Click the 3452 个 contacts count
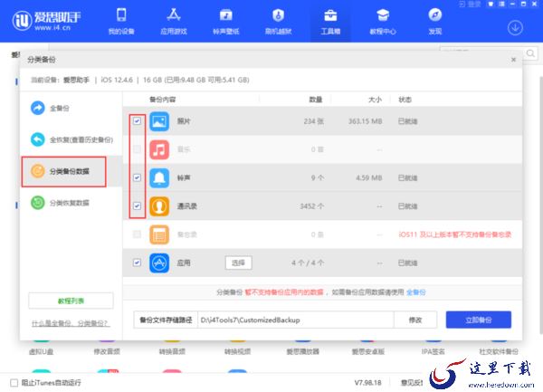Viewport: 543px width, 392px height. (x=311, y=206)
